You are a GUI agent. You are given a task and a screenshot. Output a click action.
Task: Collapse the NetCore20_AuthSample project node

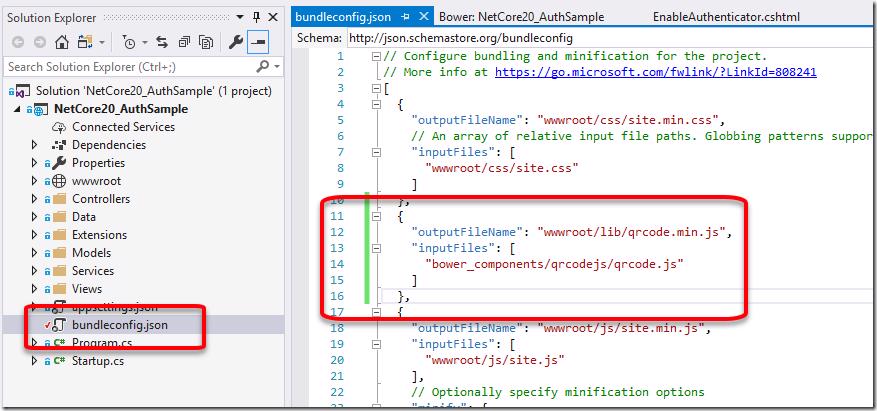click(16, 110)
